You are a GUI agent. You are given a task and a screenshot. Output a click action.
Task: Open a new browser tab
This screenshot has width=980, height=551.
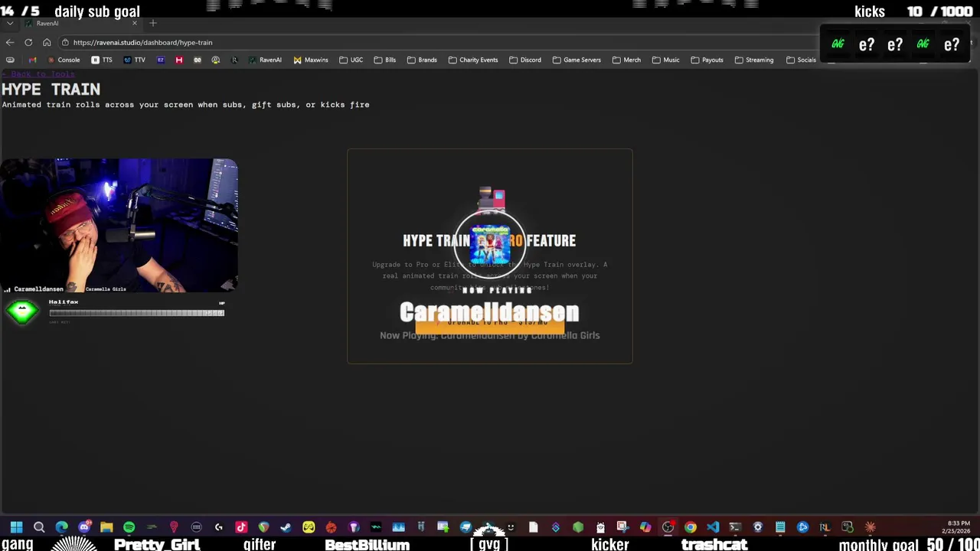[153, 23]
